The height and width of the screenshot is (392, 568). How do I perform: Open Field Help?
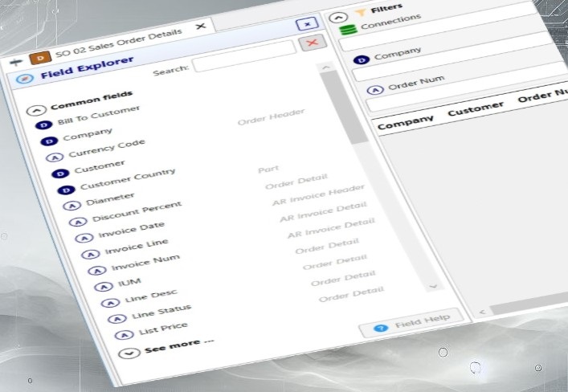(x=412, y=323)
